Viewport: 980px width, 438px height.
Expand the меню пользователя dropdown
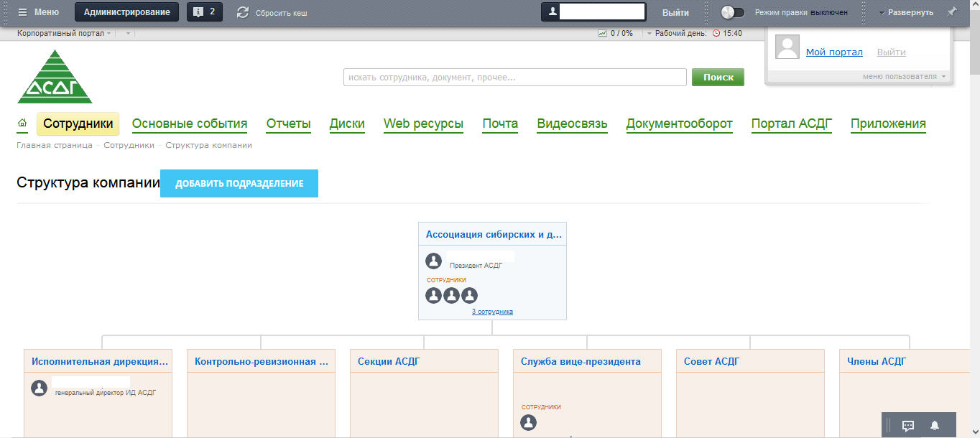(905, 76)
